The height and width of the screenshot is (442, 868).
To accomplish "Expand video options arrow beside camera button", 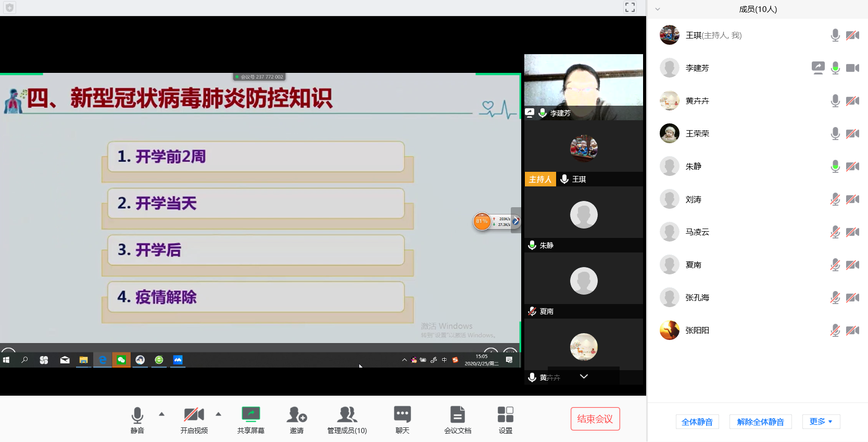I will click(219, 414).
